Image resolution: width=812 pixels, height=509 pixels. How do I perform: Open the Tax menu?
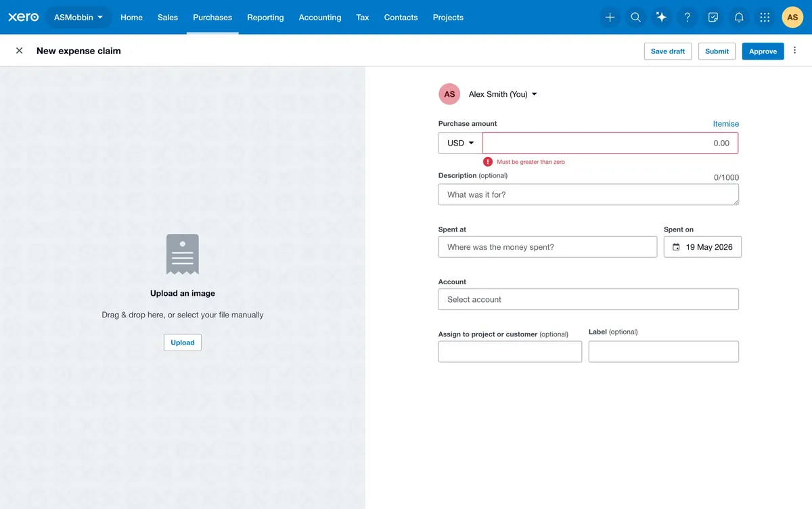click(x=363, y=17)
